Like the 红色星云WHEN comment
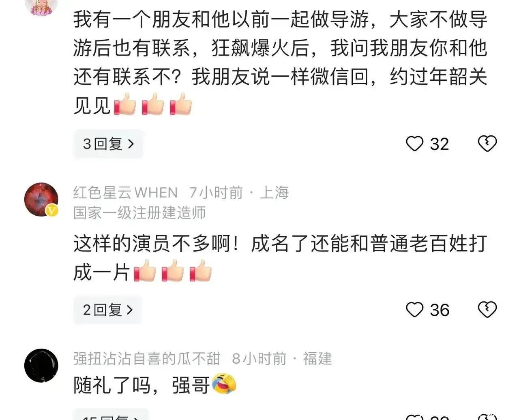The image size is (519, 420). click(414, 310)
